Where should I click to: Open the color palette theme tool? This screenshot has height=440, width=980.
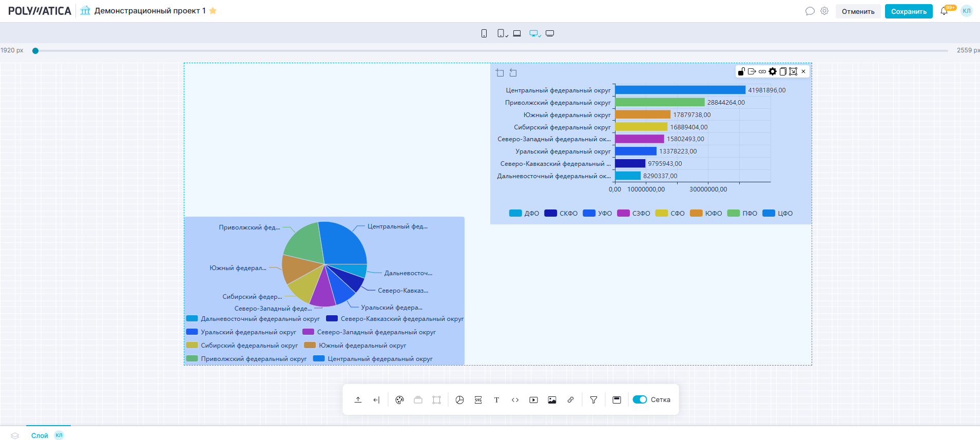399,400
